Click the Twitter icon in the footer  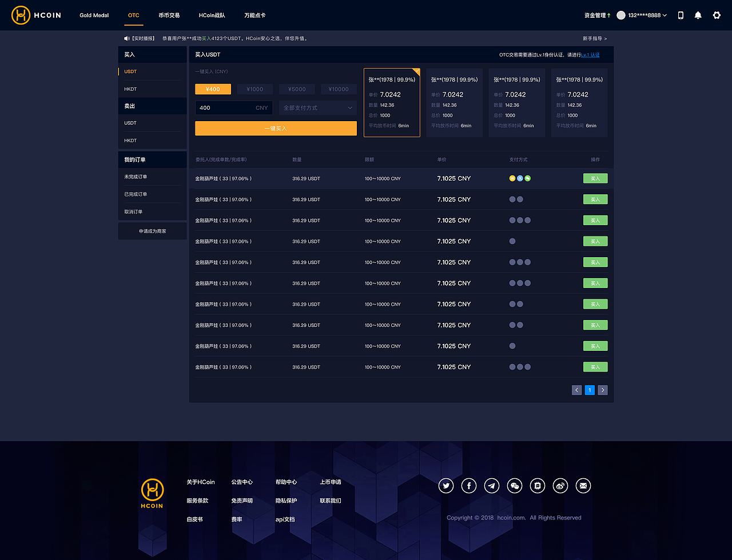click(446, 485)
